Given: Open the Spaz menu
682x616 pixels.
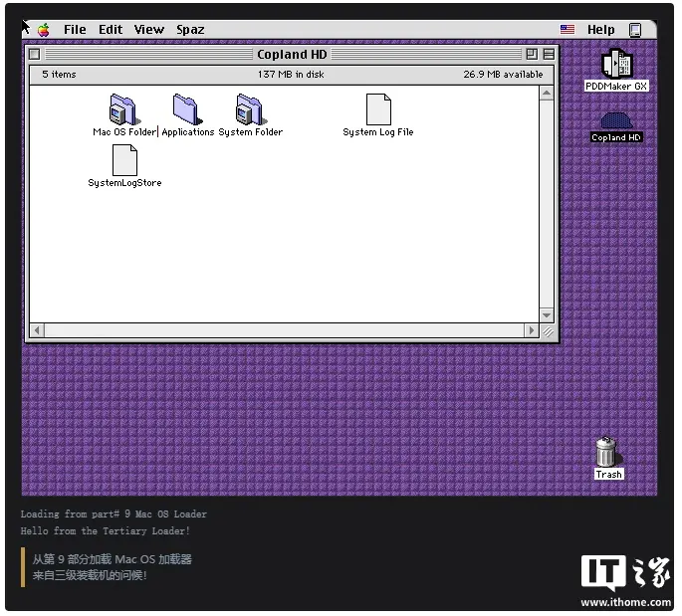Looking at the screenshot, I should coord(190,30).
